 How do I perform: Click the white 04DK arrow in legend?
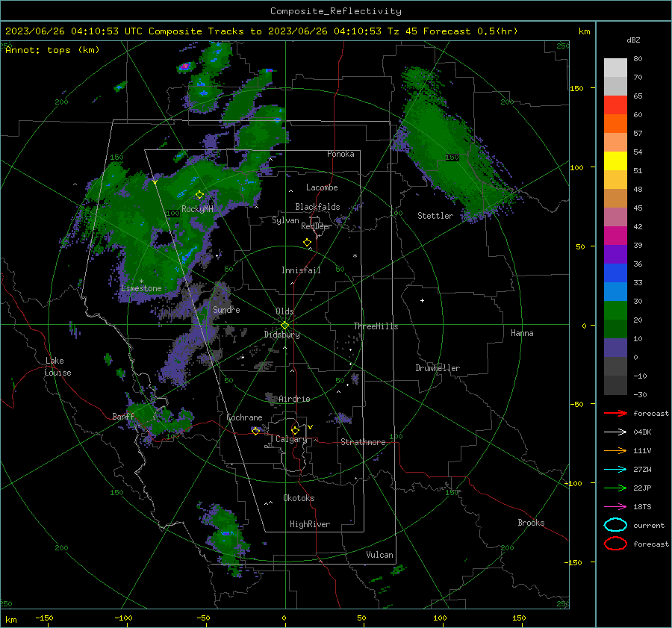point(615,432)
